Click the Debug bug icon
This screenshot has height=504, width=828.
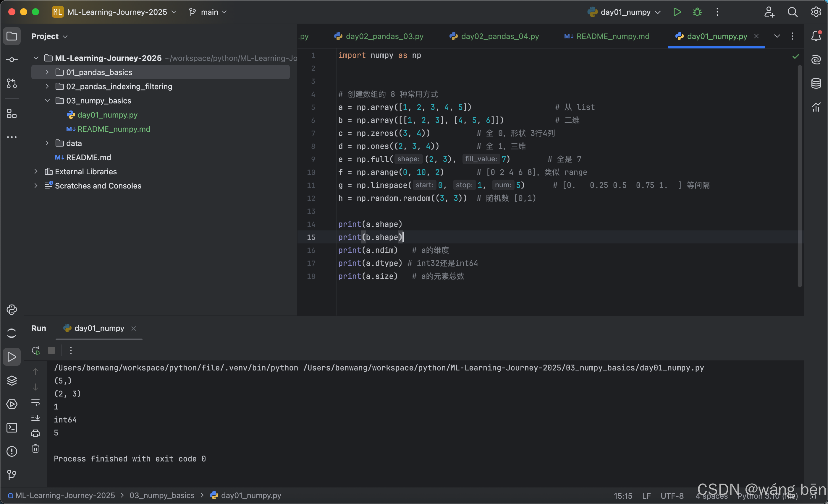tap(697, 12)
